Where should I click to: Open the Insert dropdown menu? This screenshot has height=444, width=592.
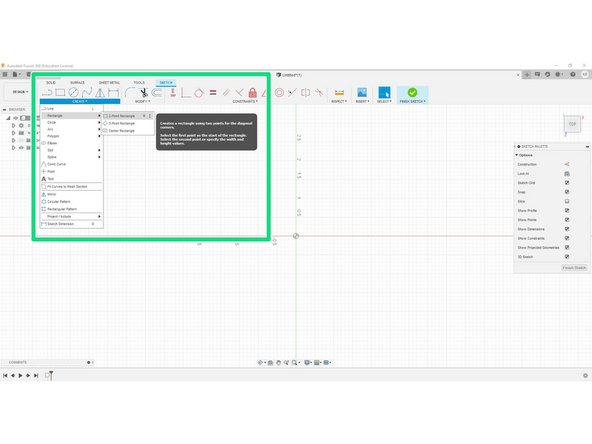362,102
